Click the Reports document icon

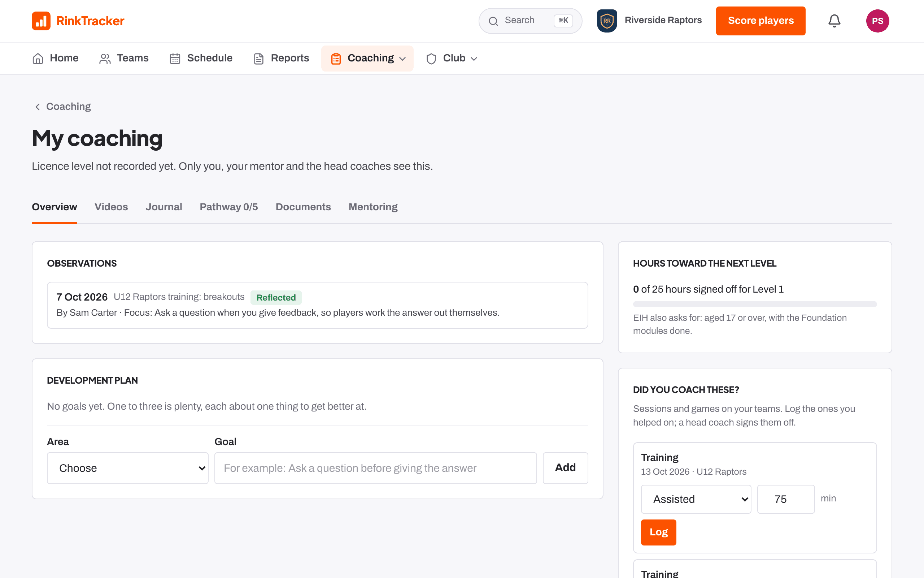click(259, 59)
